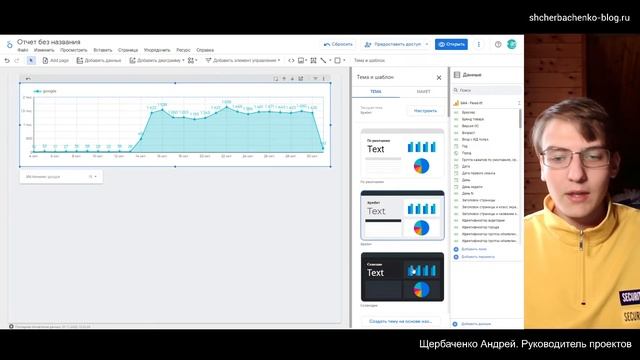This screenshot has width=640, height=360.
Task: Open the insert image icon dropdown
Action: click(302, 60)
